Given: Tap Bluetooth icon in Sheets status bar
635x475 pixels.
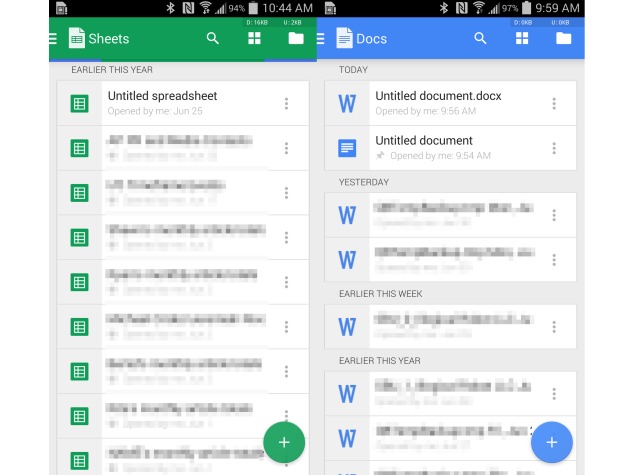Looking at the screenshot, I should [170, 8].
